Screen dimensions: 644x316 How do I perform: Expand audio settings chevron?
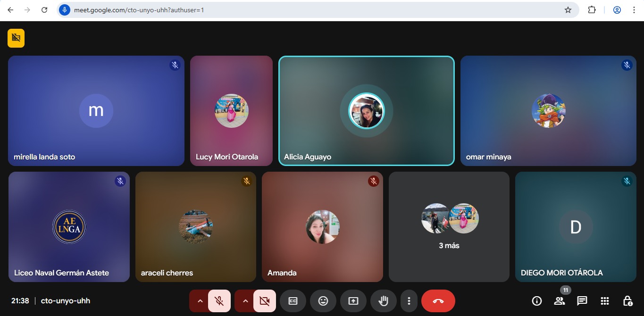tap(200, 301)
